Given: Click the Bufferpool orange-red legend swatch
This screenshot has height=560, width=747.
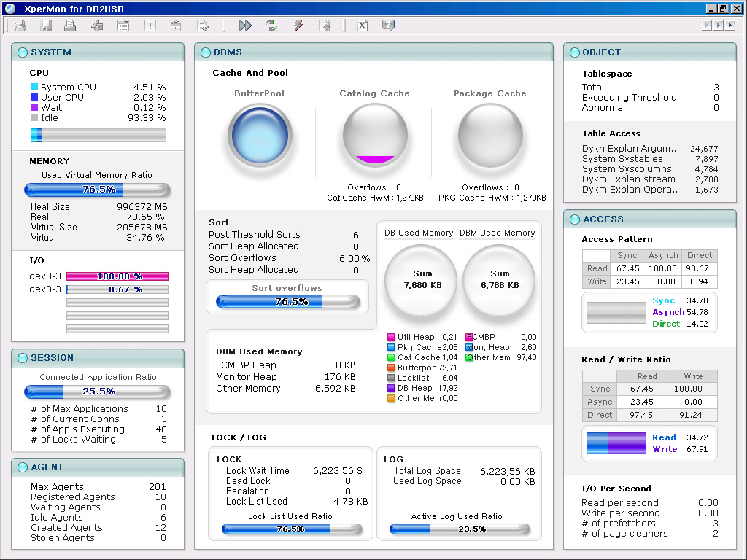Looking at the screenshot, I should click(x=391, y=367).
